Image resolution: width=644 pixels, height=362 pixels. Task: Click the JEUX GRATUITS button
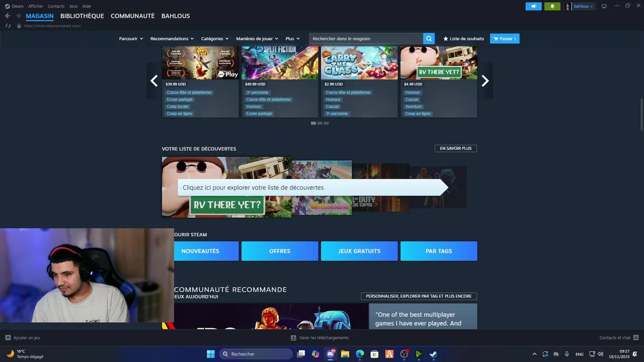[359, 251]
